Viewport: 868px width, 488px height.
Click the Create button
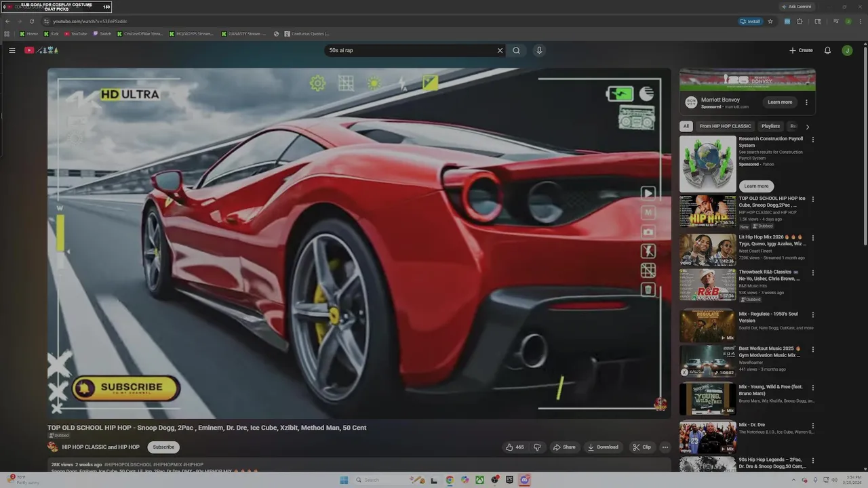point(801,50)
